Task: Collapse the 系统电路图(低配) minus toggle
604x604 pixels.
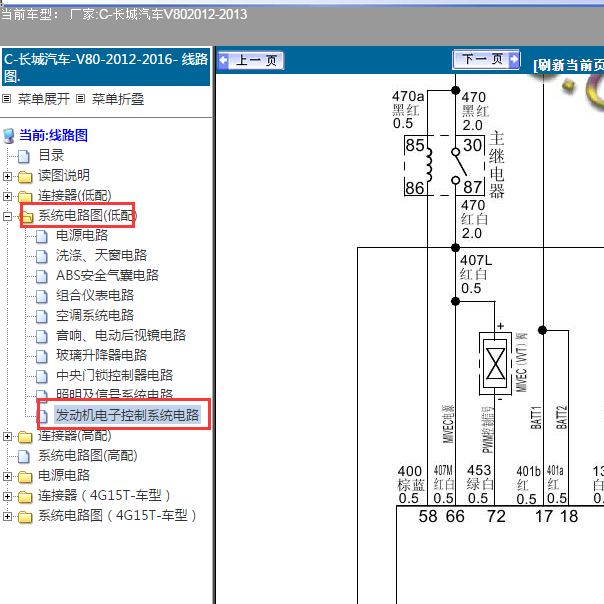Action: click(x=7, y=216)
